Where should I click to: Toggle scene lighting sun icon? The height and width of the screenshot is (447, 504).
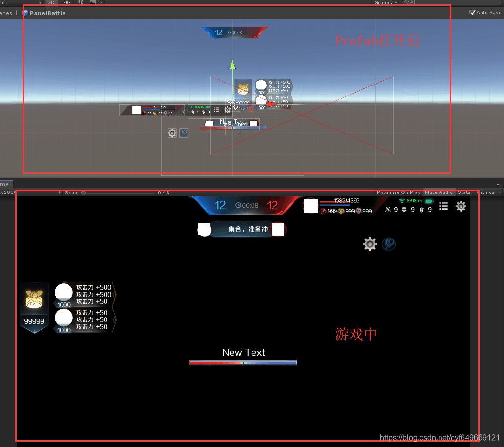(x=67, y=2)
